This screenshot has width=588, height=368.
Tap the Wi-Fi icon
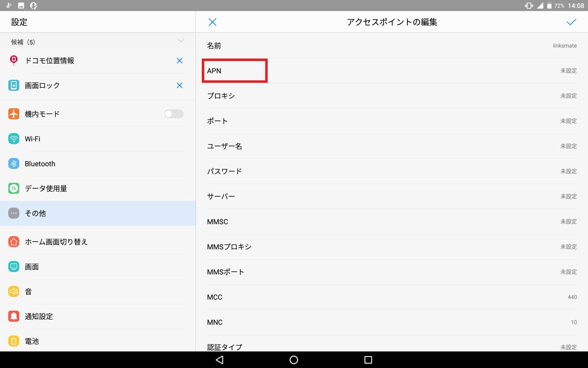[x=14, y=139]
